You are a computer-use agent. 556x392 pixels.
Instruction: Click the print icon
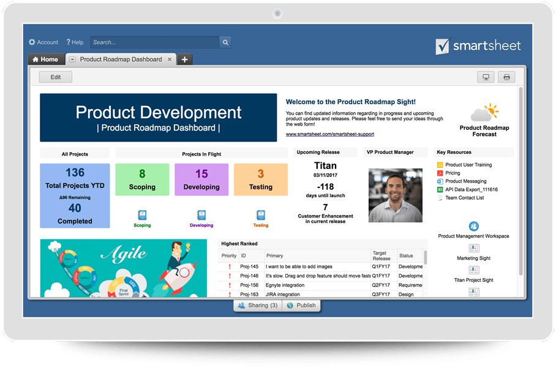coord(506,77)
